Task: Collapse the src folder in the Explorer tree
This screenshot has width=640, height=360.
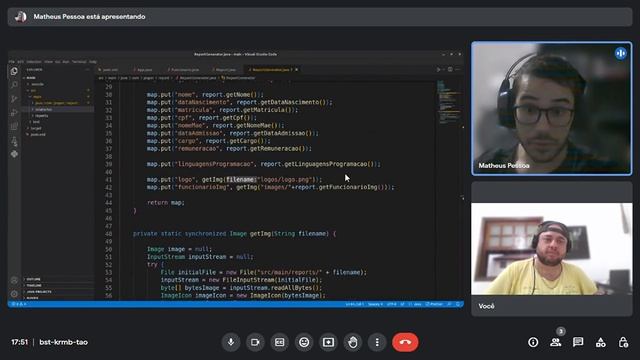Action: pyautogui.click(x=58, y=91)
